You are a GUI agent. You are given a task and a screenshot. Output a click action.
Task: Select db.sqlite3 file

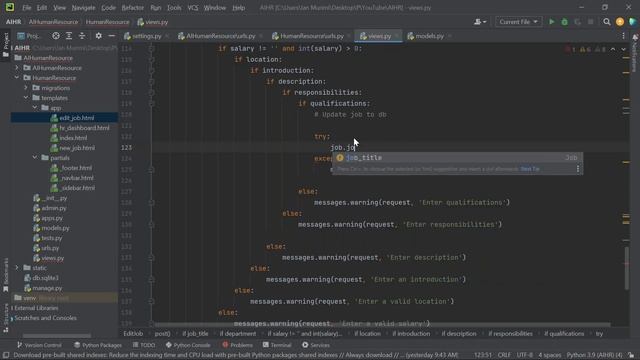tap(45, 278)
